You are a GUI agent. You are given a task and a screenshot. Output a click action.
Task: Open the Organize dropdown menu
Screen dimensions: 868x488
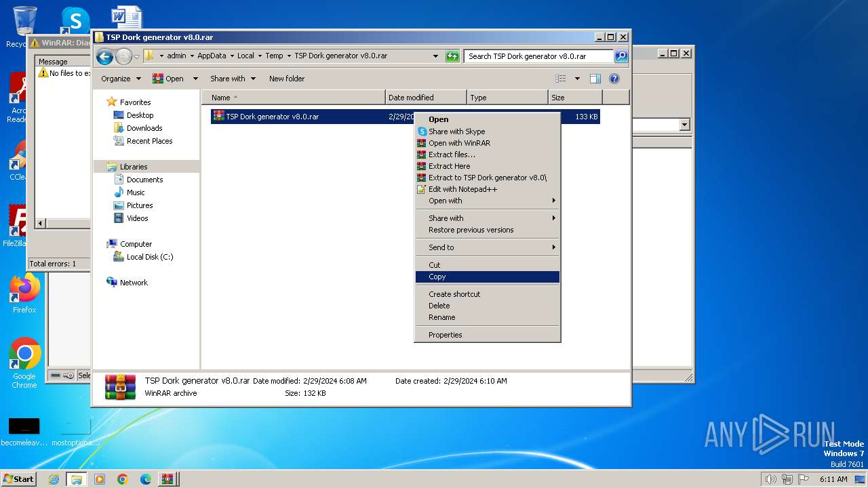pyautogui.click(x=121, y=79)
